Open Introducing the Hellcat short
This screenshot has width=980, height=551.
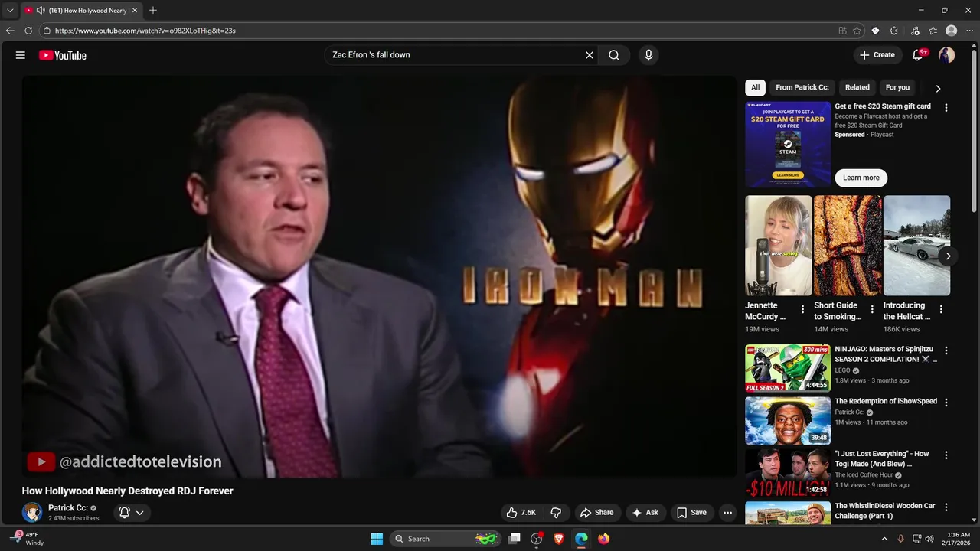pos(916,246)
